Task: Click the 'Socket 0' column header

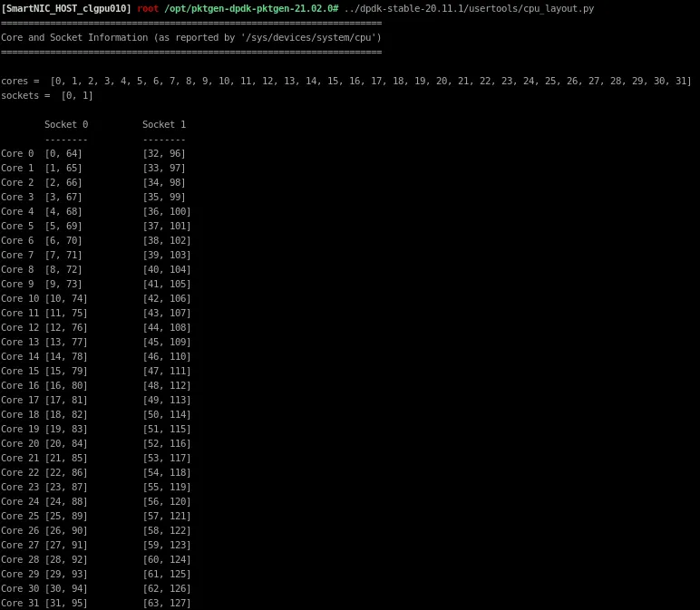Action: point(66,124)
